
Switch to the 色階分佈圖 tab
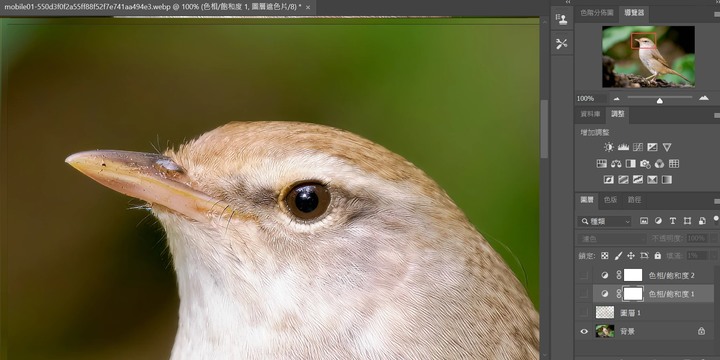tap(596, 13)
